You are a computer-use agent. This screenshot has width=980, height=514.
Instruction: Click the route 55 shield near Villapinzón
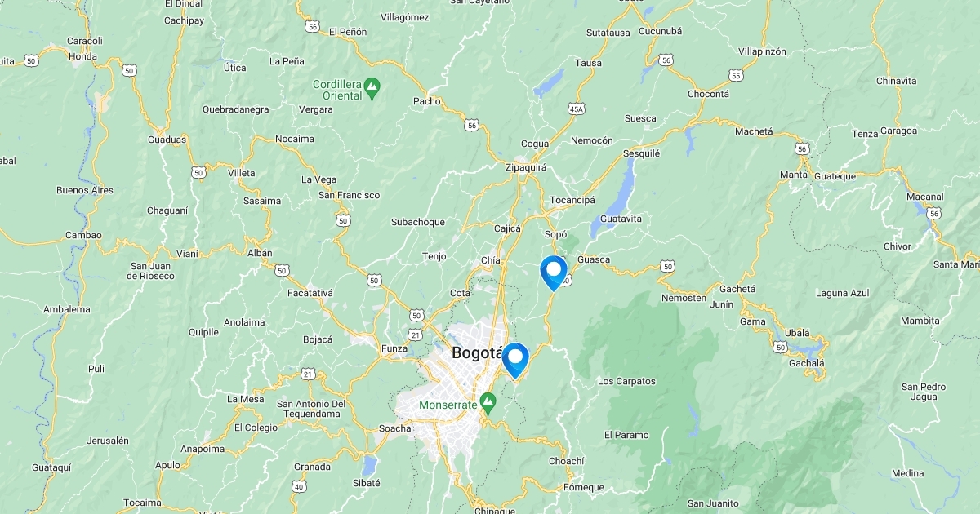tap(737, 75)
